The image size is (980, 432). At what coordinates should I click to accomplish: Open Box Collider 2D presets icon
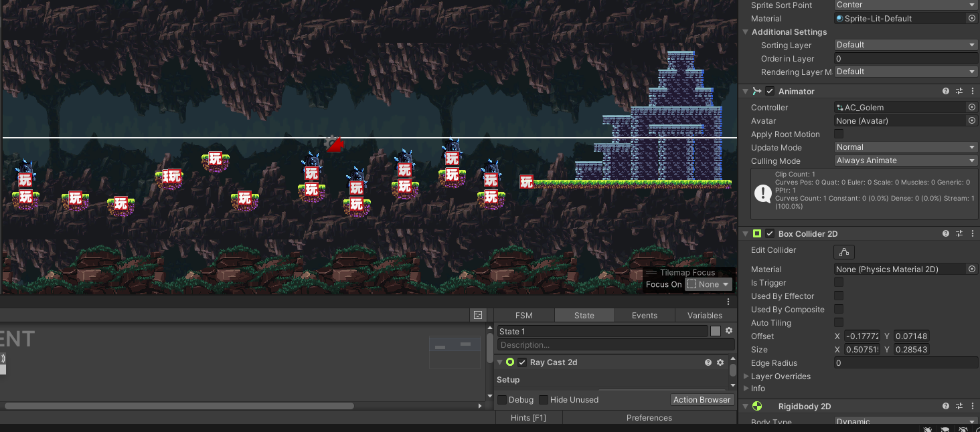point(959,234)
